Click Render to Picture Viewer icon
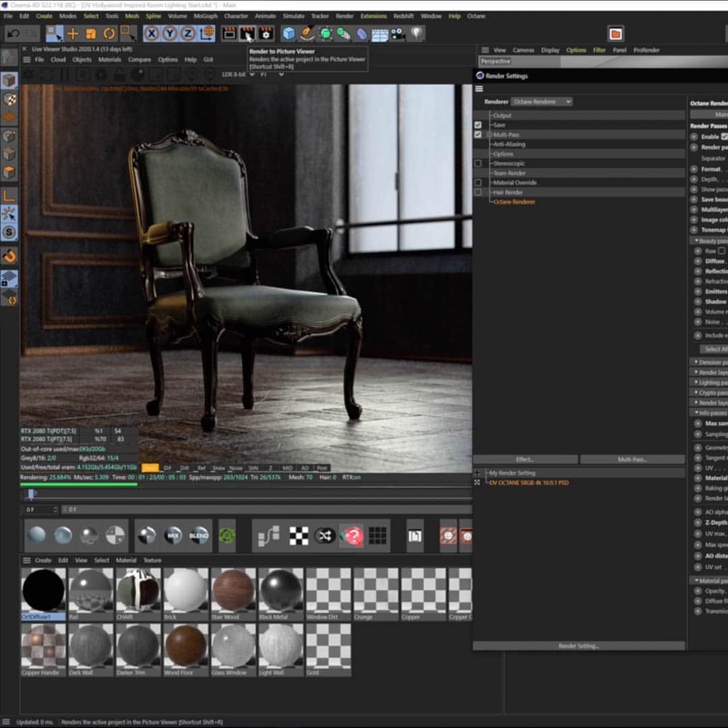This screenshot has height=728, width=728. [x=247, y=34]
